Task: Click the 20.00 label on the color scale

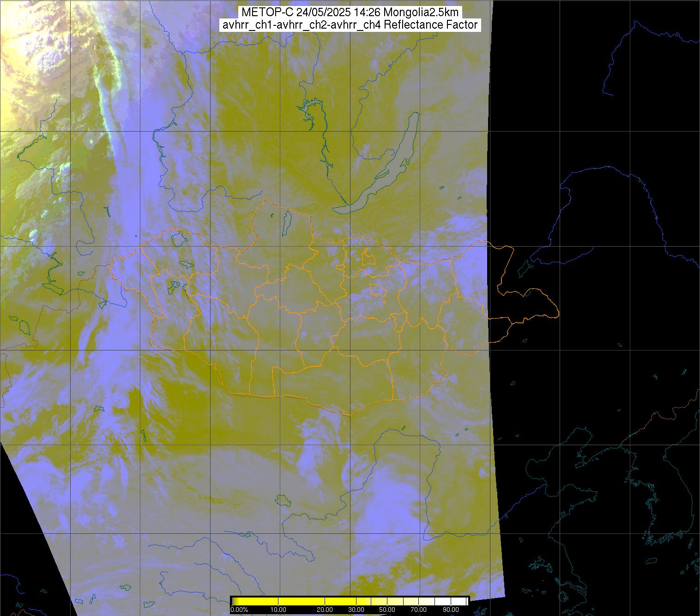Action: tap(325, 610)
